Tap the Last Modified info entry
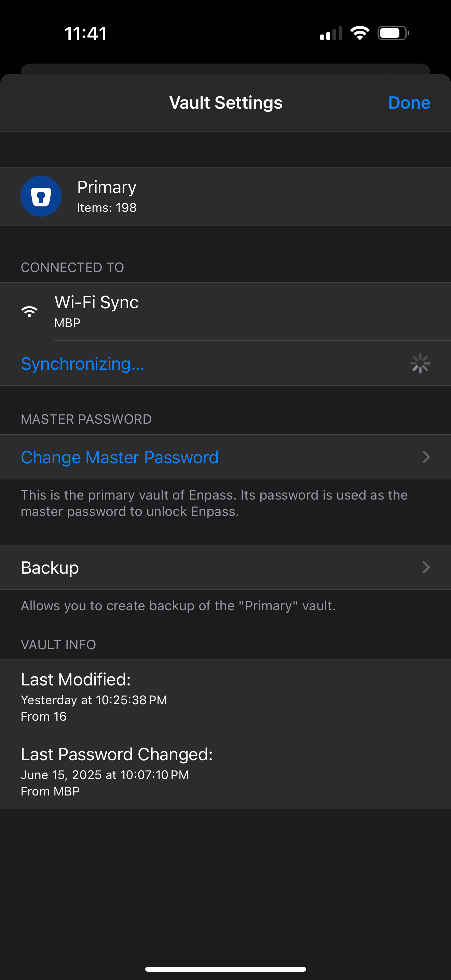Screen dimensions: 451x980 coord(225,697)
